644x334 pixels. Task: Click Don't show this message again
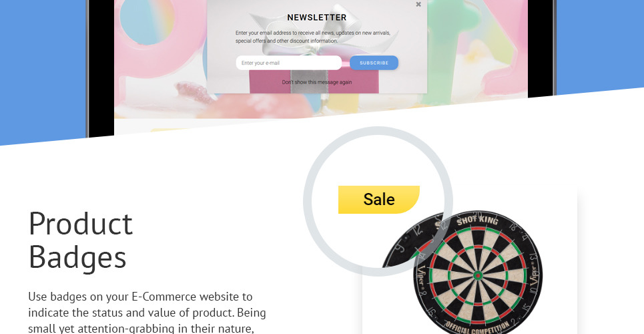coord(316,82)
